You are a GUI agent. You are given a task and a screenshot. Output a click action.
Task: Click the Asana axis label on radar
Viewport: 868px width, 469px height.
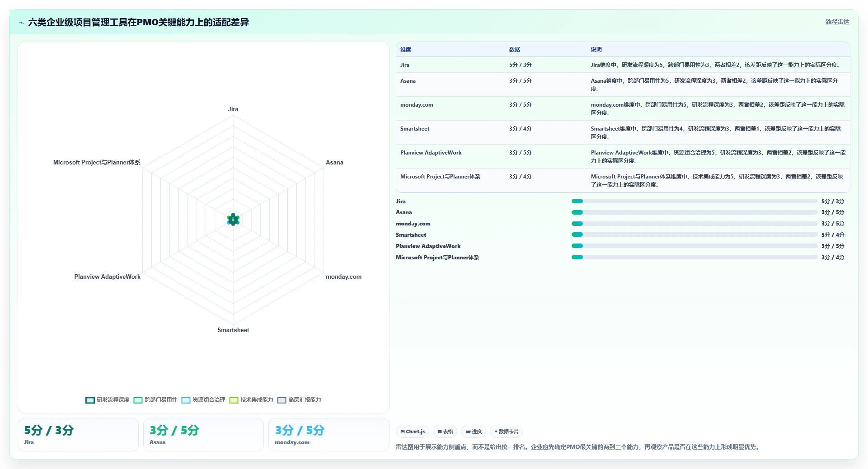point(335,162)
